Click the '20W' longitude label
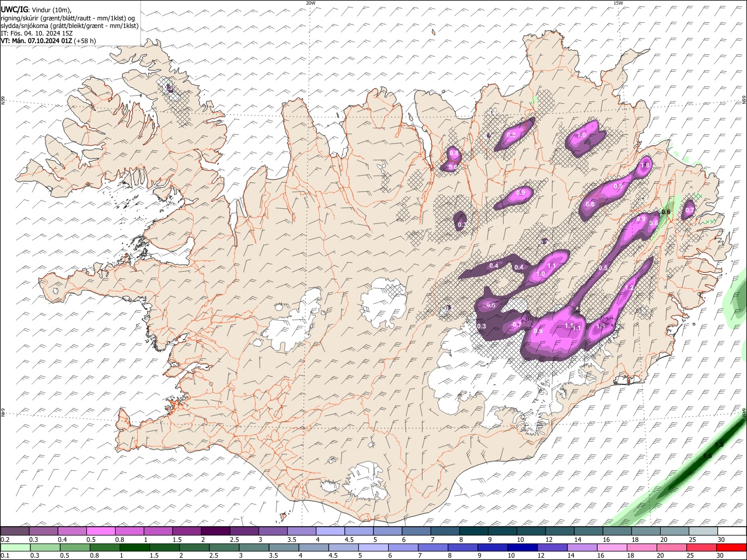Viewport: 747px width, 560px height. pos(310,3)
